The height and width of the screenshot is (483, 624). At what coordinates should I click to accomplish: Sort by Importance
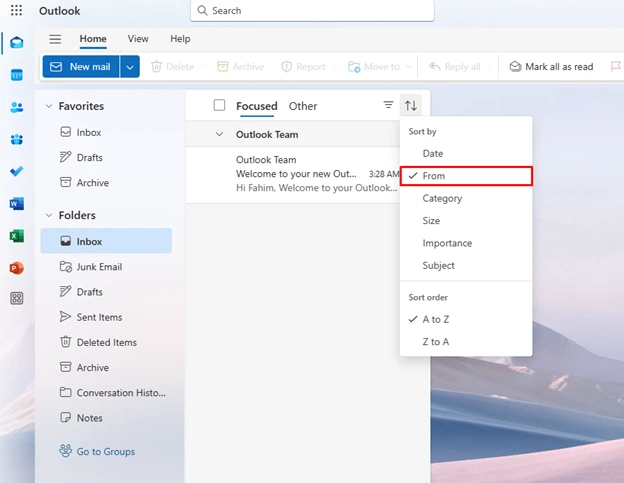click(466, 243)
